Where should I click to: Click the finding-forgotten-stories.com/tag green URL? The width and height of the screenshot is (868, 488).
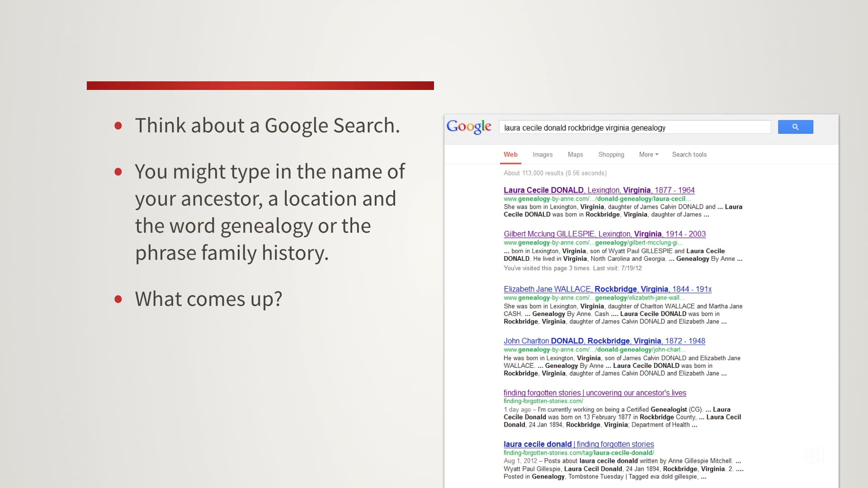click(578, 453)
